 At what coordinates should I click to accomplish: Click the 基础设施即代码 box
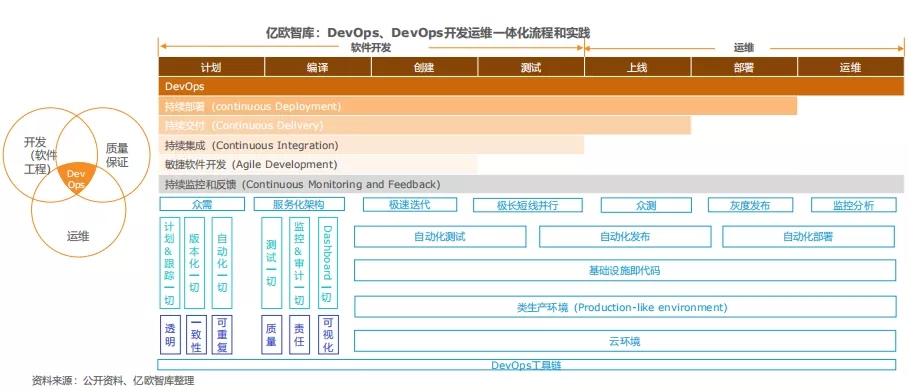625,270
